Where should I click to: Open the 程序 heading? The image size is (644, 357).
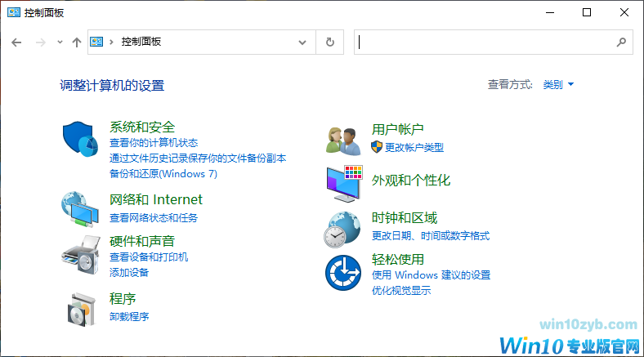tap(123, 299)
